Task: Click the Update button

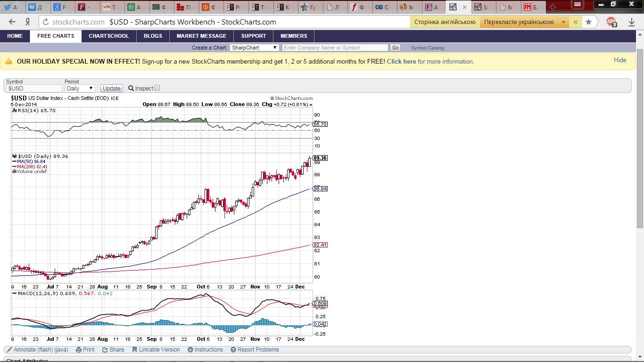Action: (x=112, y=88)
